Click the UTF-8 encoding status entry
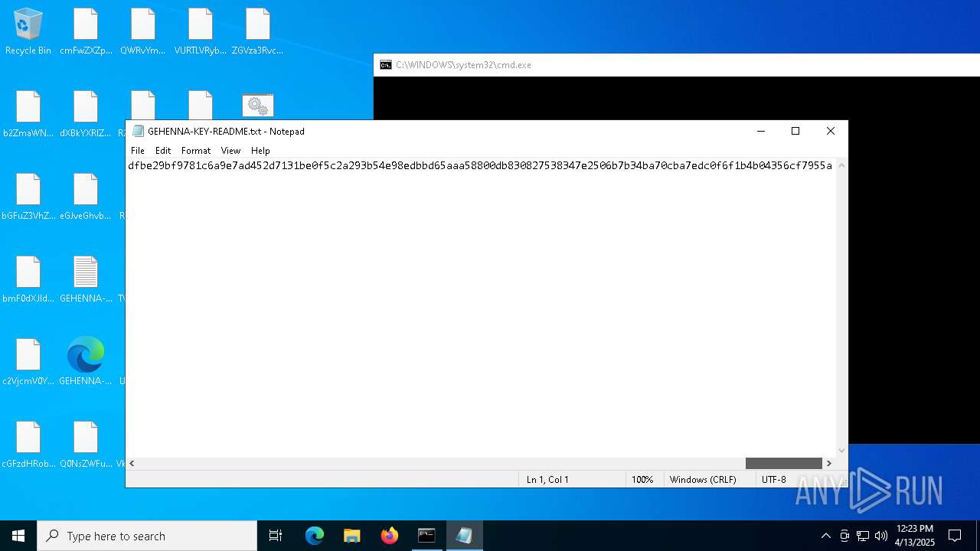Image resolution: width=980 pixels, height=551 pixels. click(773, 479)
